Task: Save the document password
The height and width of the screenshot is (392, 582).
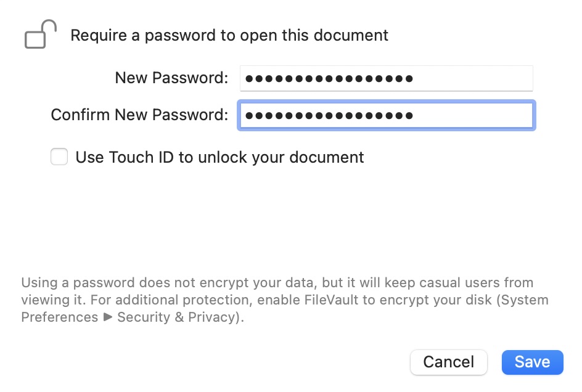Action: point(532,362)
